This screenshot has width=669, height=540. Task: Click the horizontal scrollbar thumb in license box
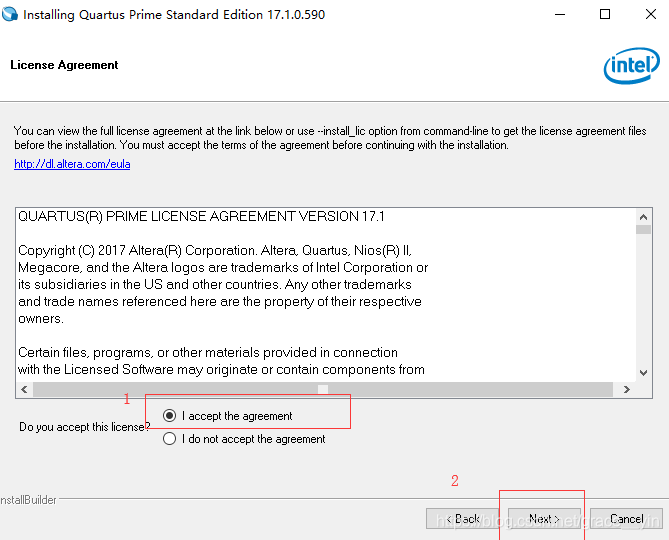coord(323,389)
